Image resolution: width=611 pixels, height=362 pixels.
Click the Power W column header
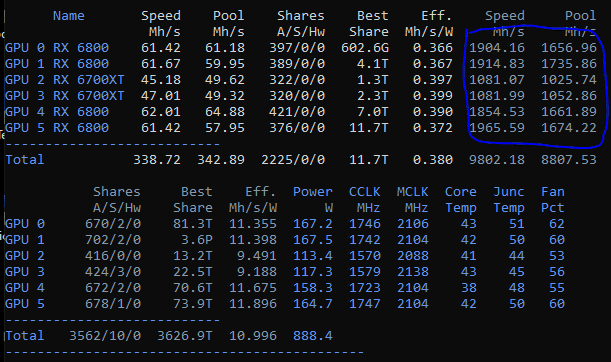[x=313, y=200]
